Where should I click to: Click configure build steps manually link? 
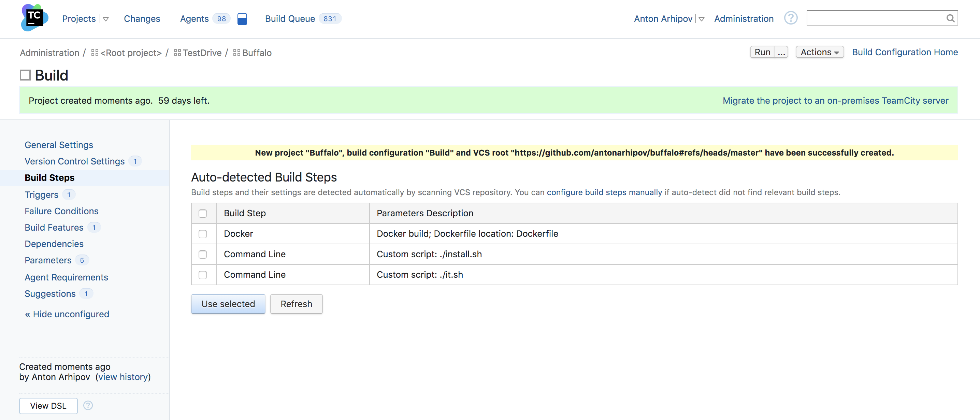604,192
